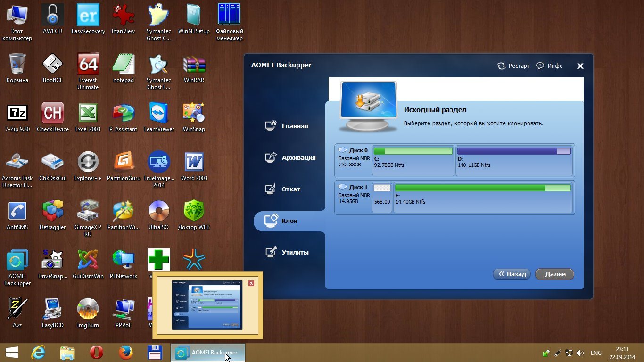The width and height of the screenshot is (644, 362).
Task: Close the AOMEI Backupper taskbar thumbnail preview
Action: pyautogui.click(x=251, y=283)
